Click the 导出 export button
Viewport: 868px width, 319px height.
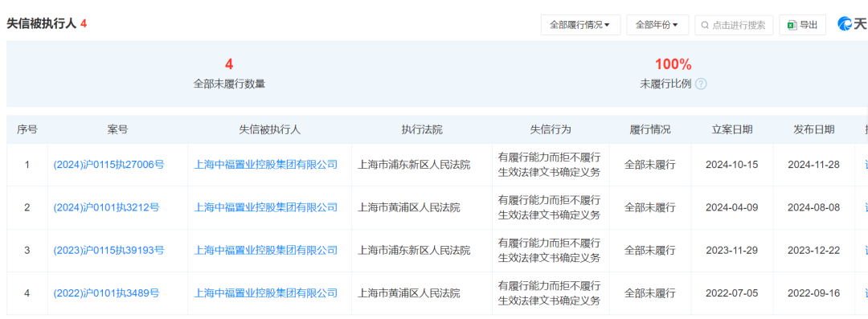pos(802,25)
